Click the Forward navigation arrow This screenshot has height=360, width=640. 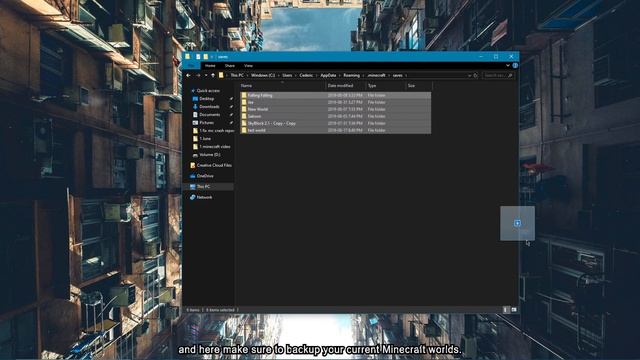(198, 76)
